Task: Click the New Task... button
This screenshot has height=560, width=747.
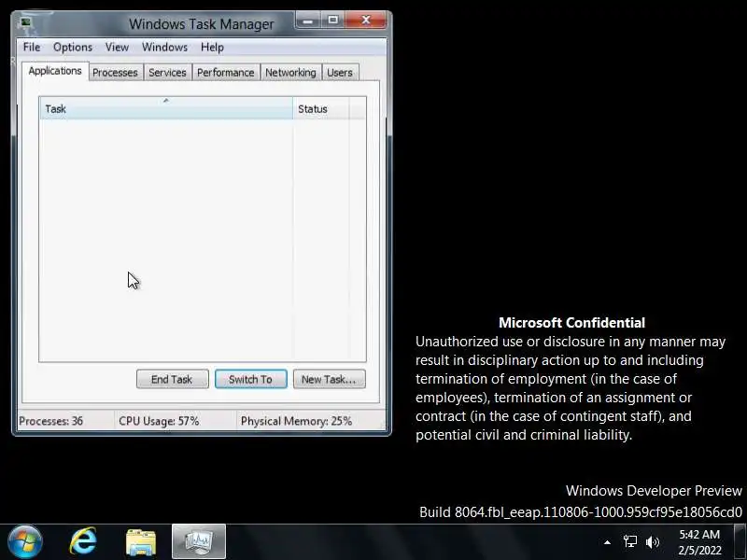Action: click(330, 379)
